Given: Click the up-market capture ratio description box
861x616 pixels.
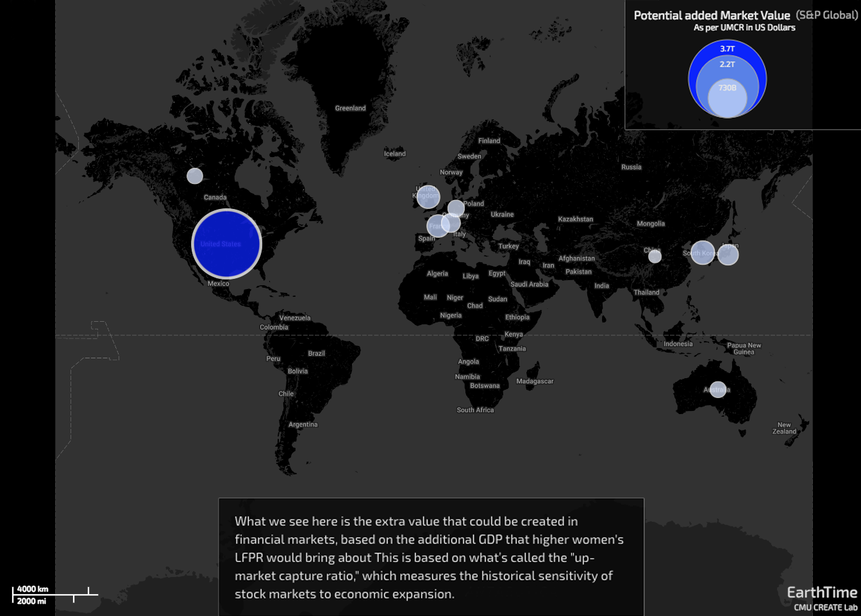Looking at the screenshot, I should [431, 557].
